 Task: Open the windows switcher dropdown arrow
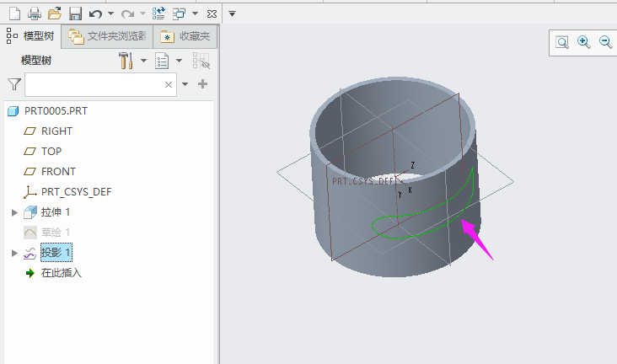pyautogui.click(x=195, y=13)
